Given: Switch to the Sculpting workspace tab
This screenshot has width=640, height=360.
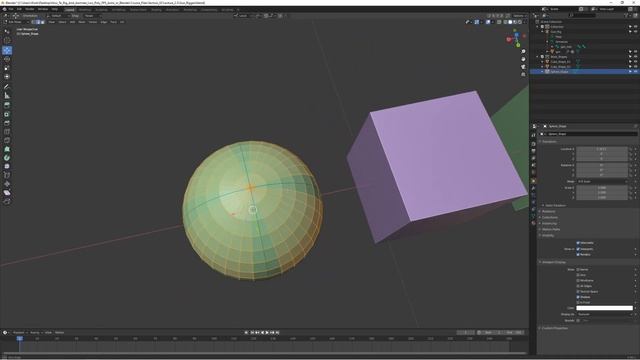Looking at the screenshot, I should (101, 9).
